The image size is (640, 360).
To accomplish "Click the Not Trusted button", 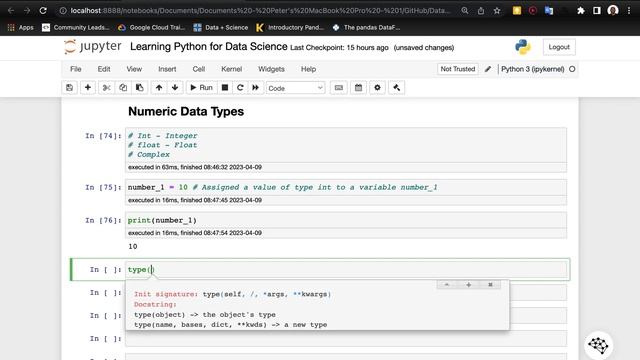I will coord(458,69).
